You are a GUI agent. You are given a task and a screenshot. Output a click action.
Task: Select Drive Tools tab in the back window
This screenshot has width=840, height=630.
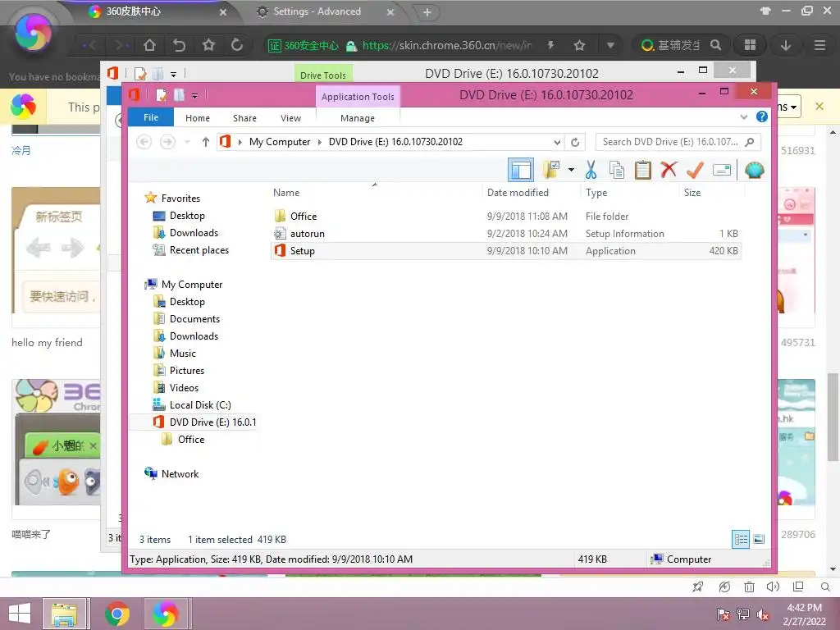[x=323, y=75]
